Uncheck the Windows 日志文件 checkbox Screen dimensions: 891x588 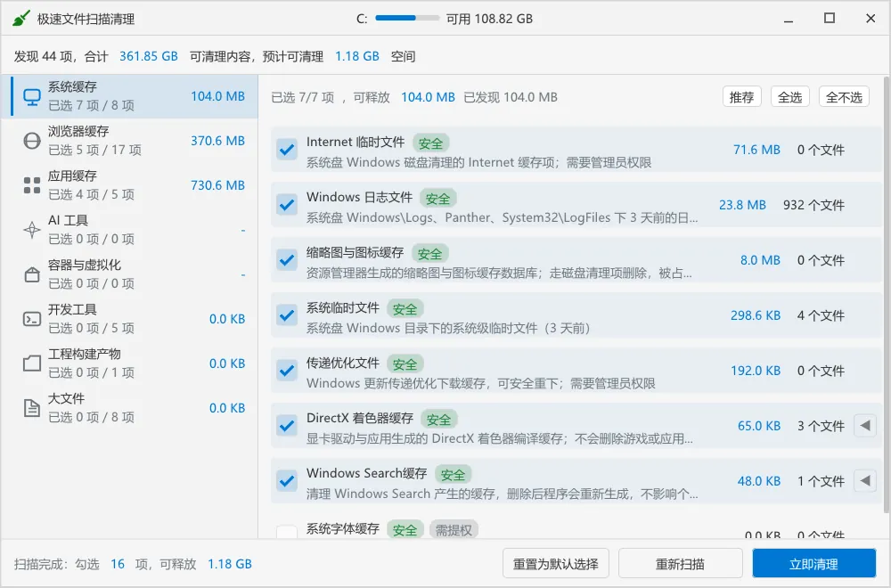[x=287, y=205]
